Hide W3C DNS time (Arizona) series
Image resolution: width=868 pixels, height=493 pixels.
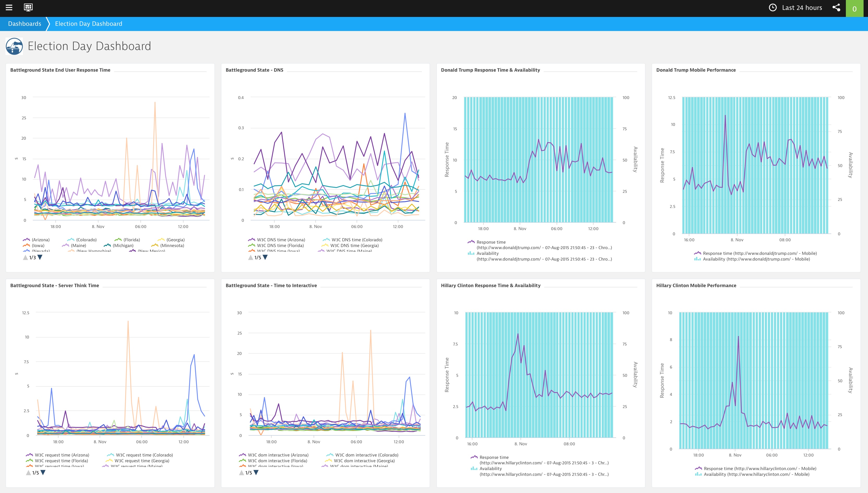276,240
